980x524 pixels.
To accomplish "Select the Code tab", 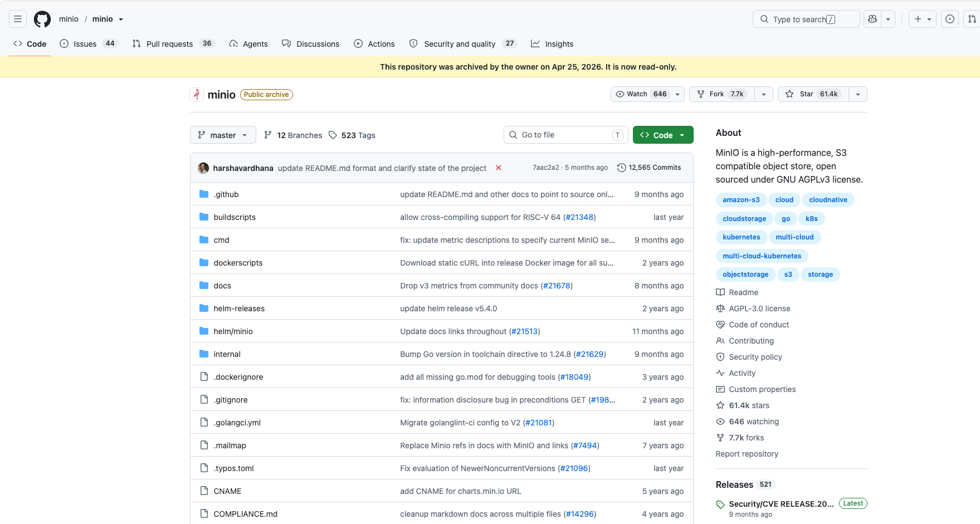I will pyautogui.click(x=30, y=43).
